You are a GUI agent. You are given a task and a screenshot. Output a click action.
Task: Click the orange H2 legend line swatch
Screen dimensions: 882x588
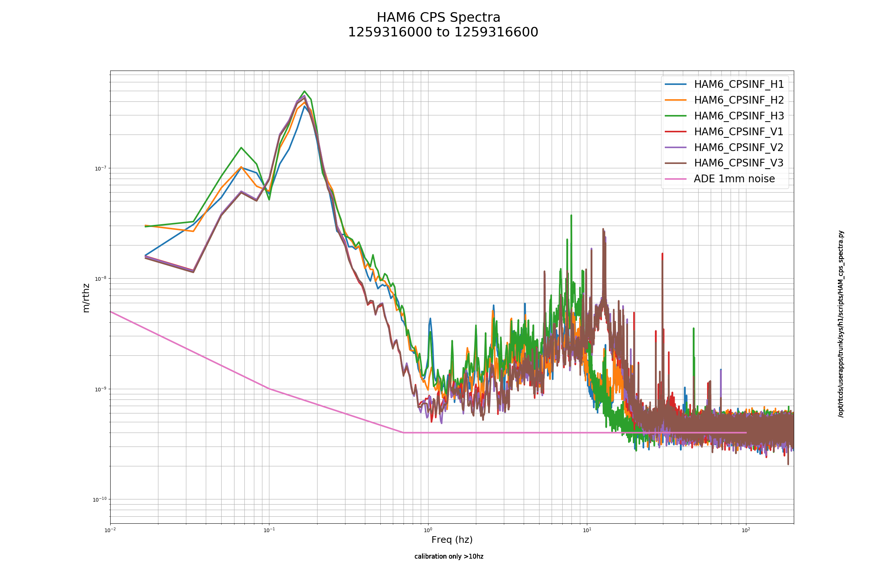click(x=676, y=100)
